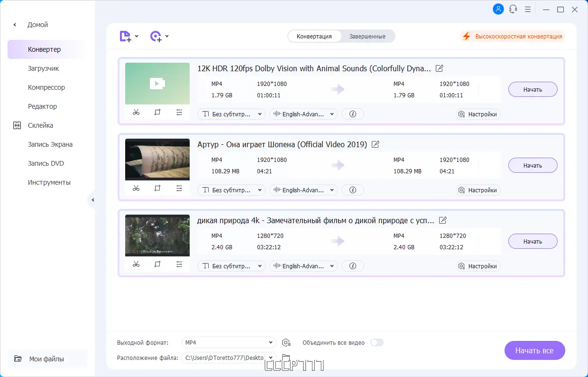Browse output folder with folder icon

(x=286, y=358)
